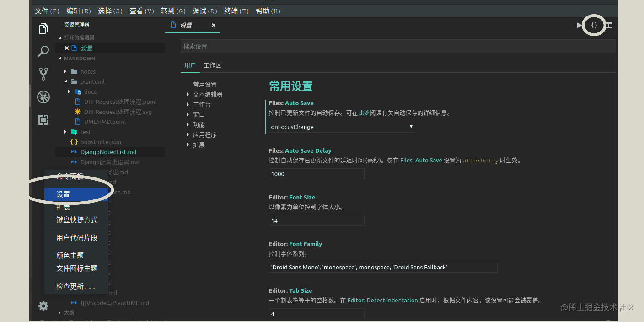Screen dimensions: 644x322
Task: Open the Search panel in the activity bar
Action: tap(43, 51)
